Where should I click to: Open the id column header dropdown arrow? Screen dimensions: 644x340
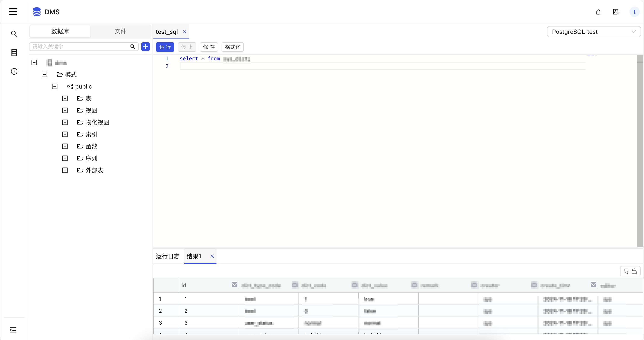[x=234, y=285]
